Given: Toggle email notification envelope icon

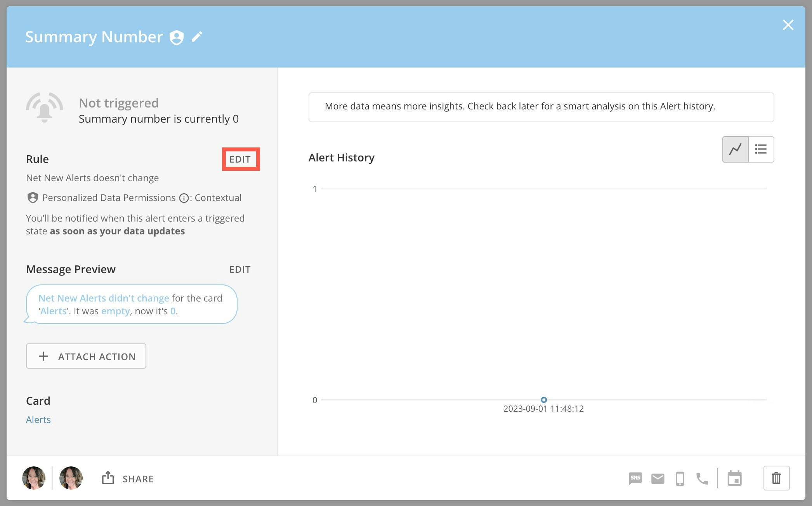Looking at the screenshot, I should (658, 478).
